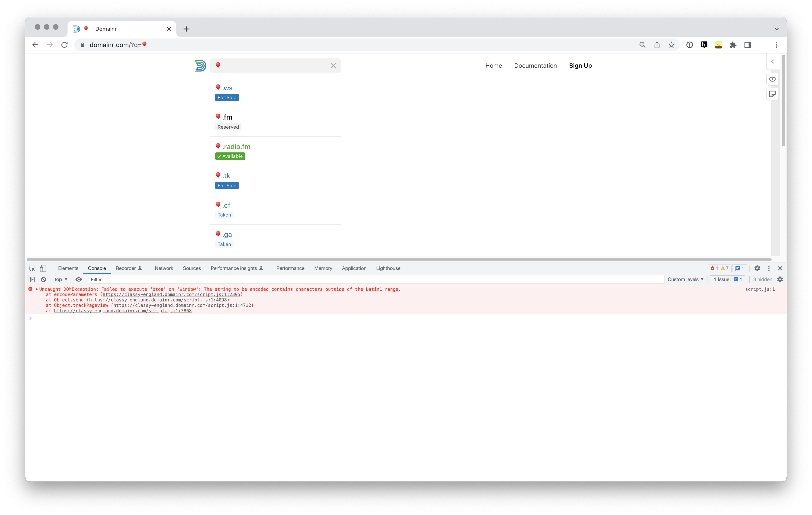Click the Sign Up link
Screen dimensions: 812x515
point(580,66)
